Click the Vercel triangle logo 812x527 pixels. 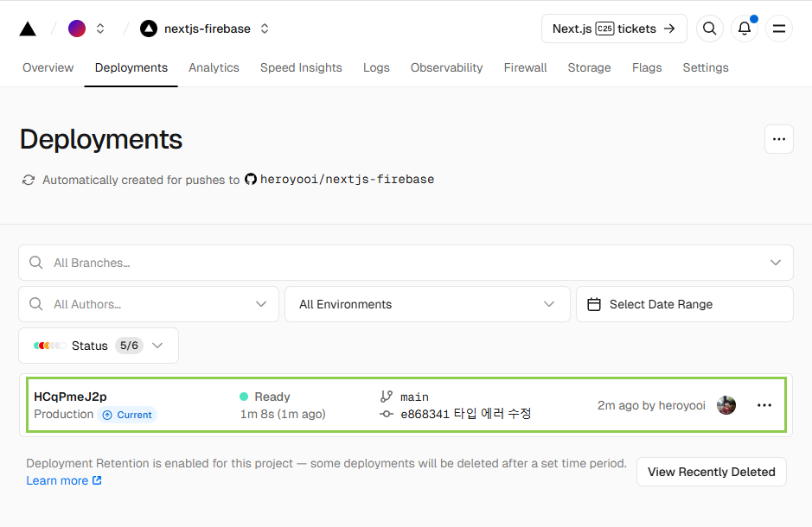click(28, 29)
